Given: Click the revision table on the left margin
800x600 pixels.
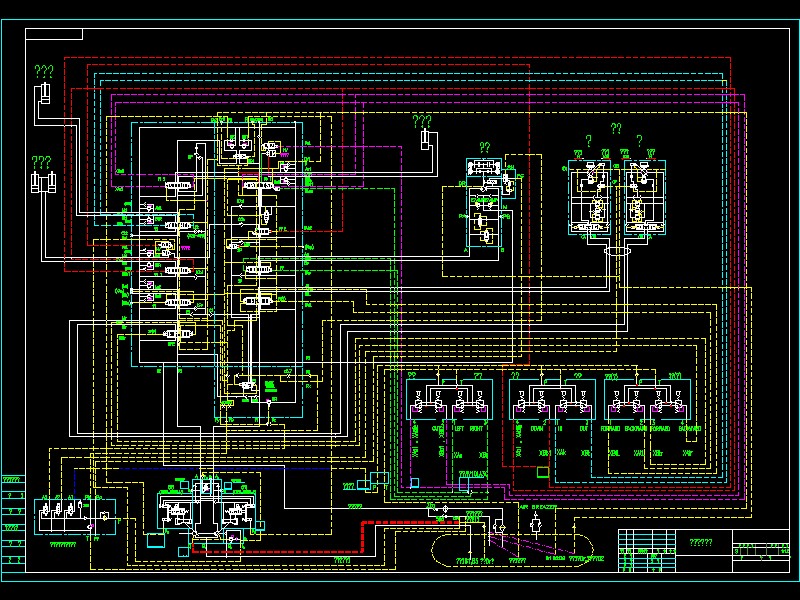Looking at the screenshot, I should coord(13,523).
